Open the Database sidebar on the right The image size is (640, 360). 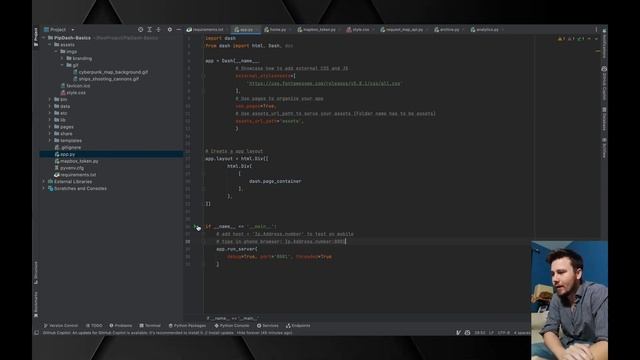click(x=604, y=119)
